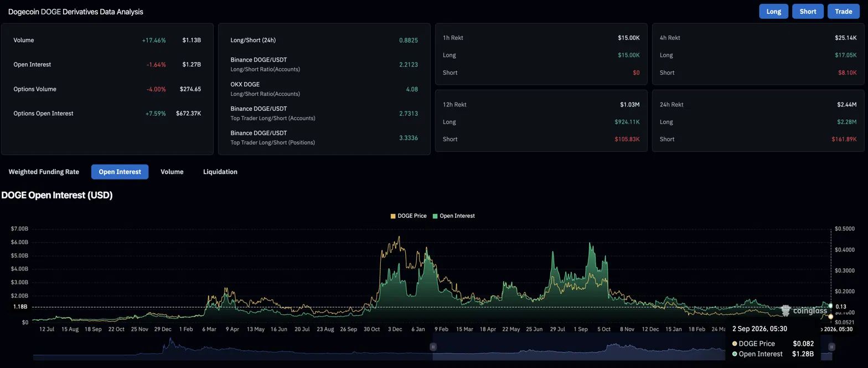Click the 24h Rekt card

click(758, 121)
